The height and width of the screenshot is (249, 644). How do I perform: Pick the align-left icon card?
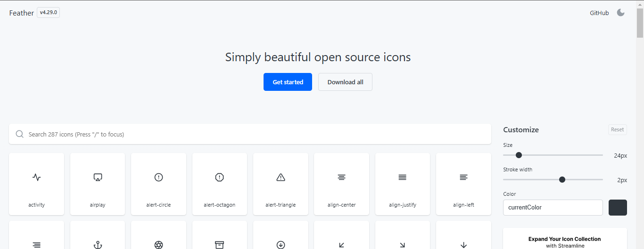pyautogui.click(x=463, y=184)
